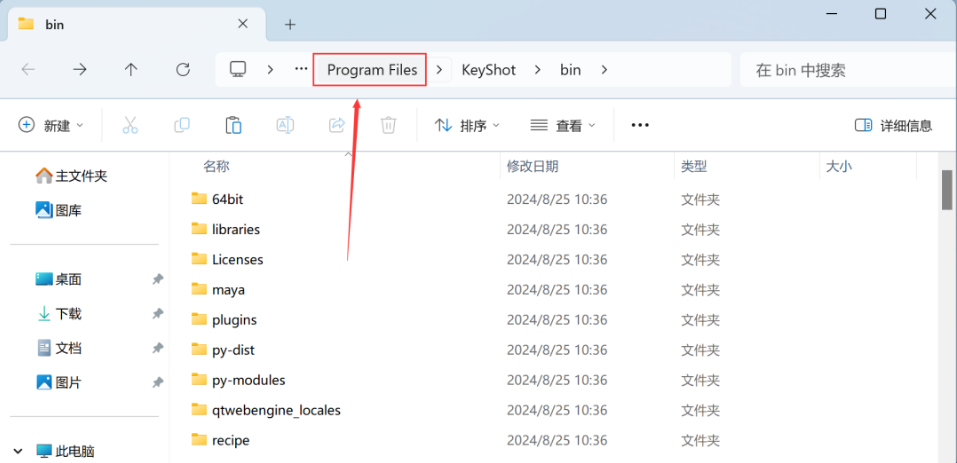Click the 在 bin 中搜索 search box

point(847,70)
